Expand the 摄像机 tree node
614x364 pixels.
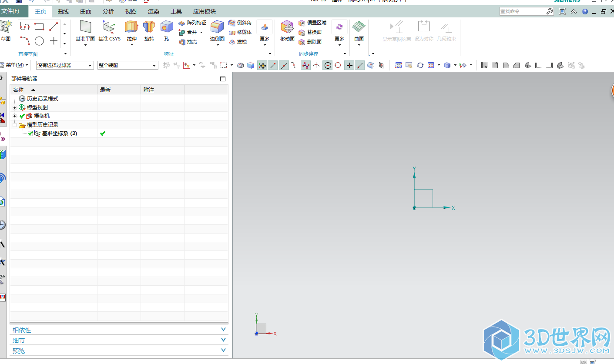pos(15,116)
